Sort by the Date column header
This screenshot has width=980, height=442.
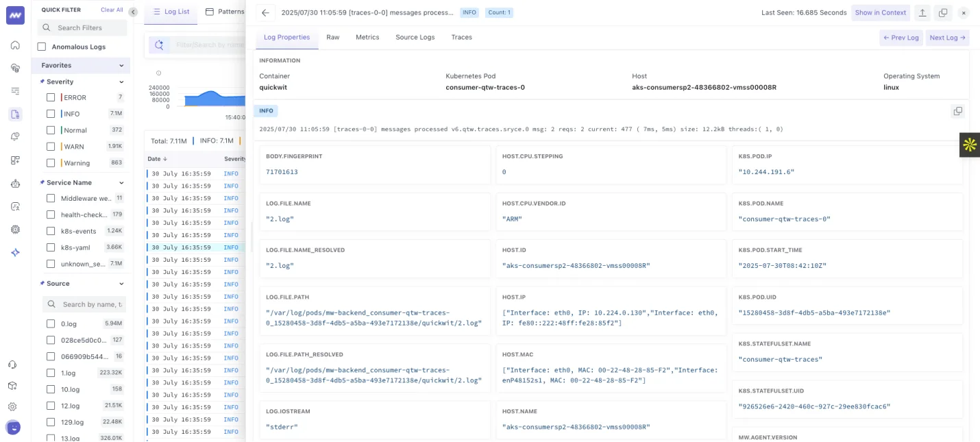click(x=158, y=159)
